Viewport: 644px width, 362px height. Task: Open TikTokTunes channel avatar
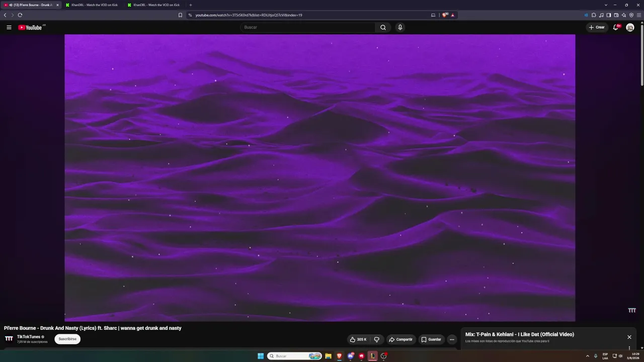(9, 339)
